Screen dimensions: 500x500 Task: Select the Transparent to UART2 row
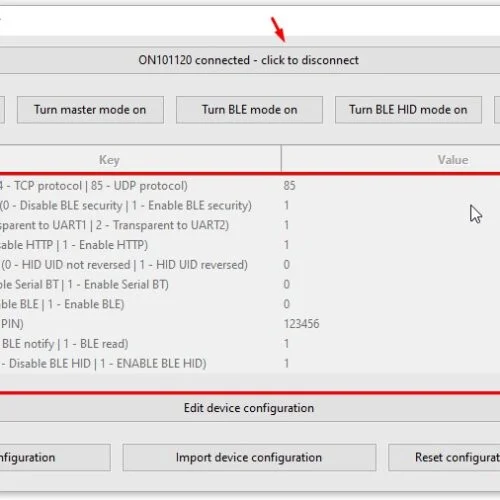tap(250, 225)
